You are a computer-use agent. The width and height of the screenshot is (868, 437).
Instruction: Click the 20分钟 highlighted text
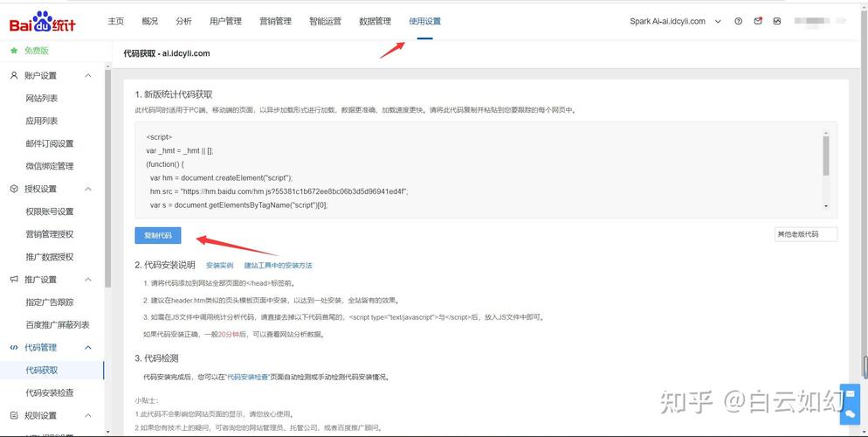[x=228, y=335]
